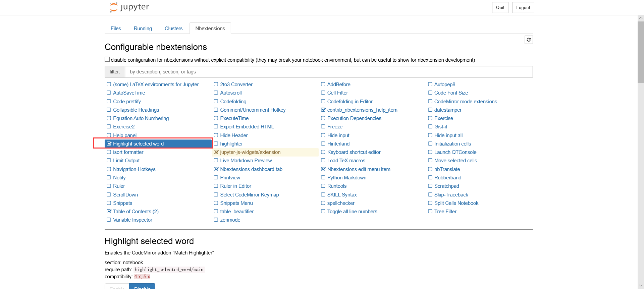The image size is (644, 289).
Task: Open the spellchecker extension details
Action: coord(341,203)
